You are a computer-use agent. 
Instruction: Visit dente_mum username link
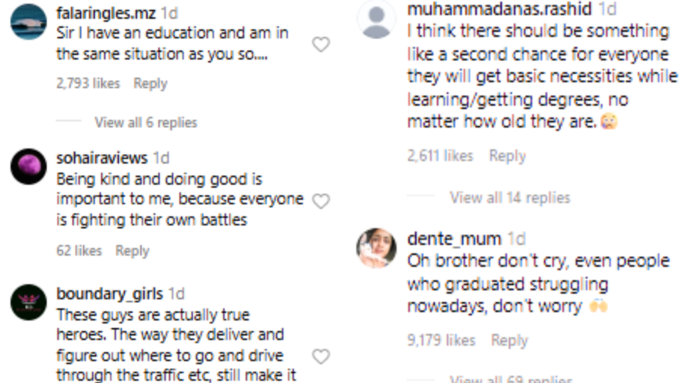tap(454, 239)
